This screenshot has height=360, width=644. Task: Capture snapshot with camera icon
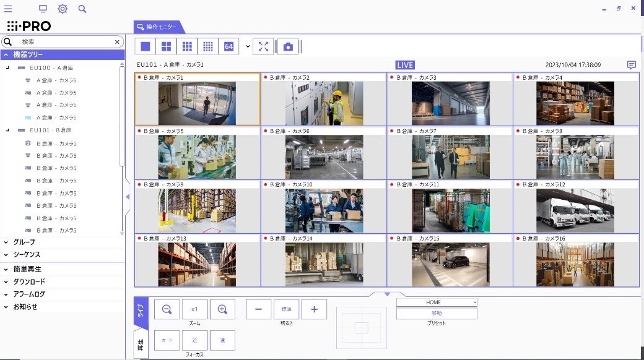point(289,46)
